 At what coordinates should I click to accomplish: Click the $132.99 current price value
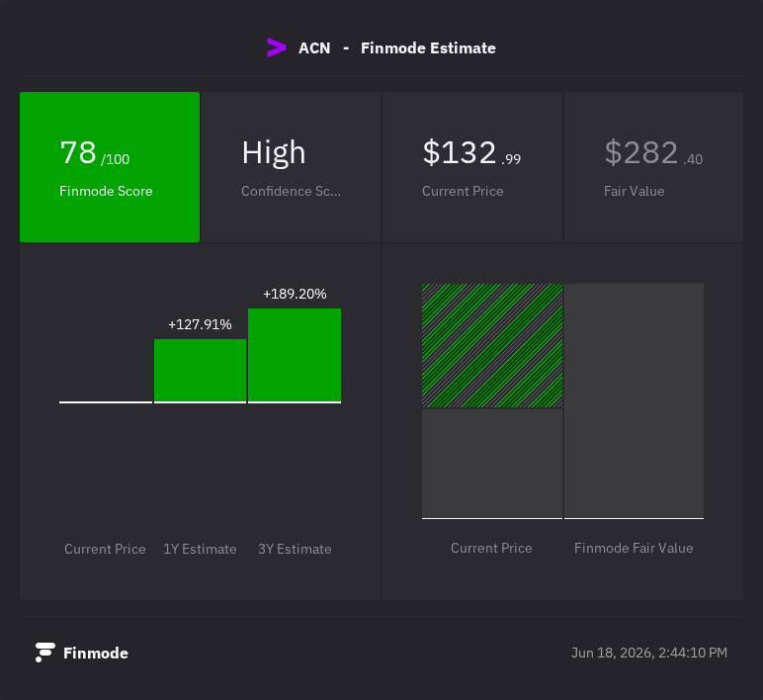471,152
